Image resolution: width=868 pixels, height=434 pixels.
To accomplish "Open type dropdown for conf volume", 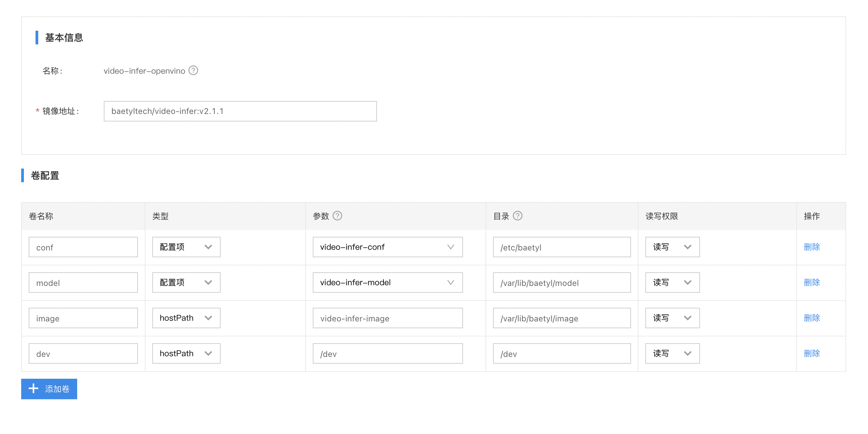I will [186, 247].
